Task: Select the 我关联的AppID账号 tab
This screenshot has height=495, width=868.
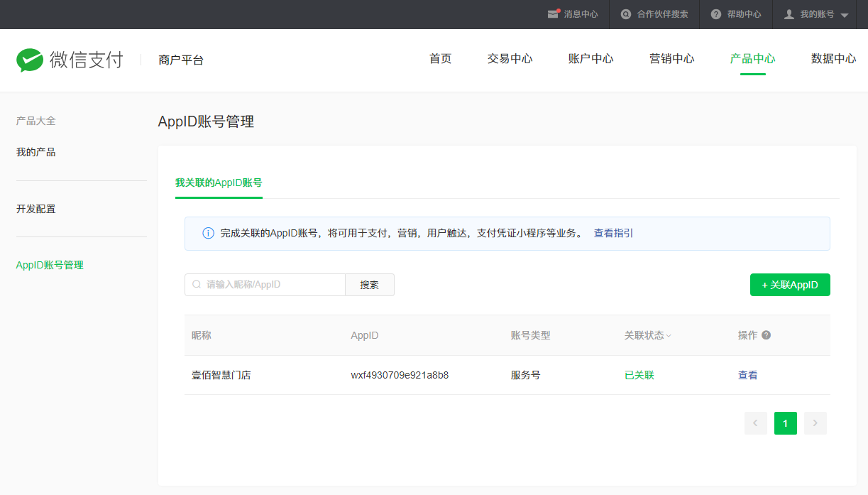Action: [x=219, y=183]
